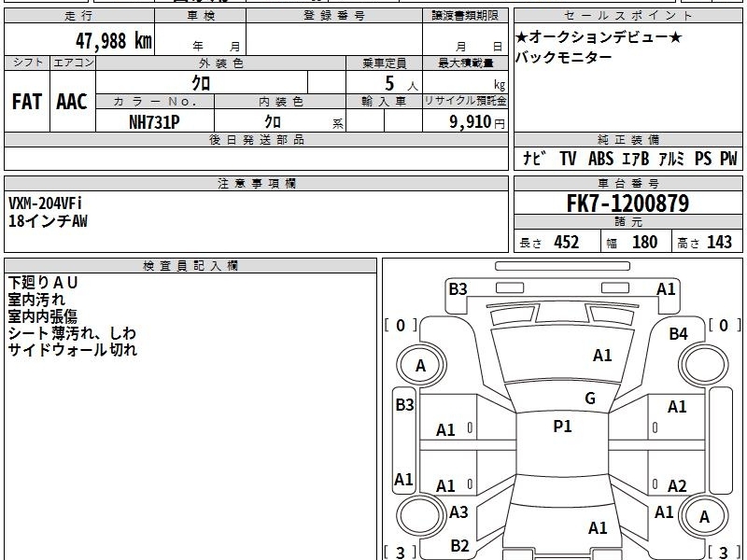Select the サイドウォール切れ inspector note
The height and width of the screenshot is (560, 747).
point(73,349)
